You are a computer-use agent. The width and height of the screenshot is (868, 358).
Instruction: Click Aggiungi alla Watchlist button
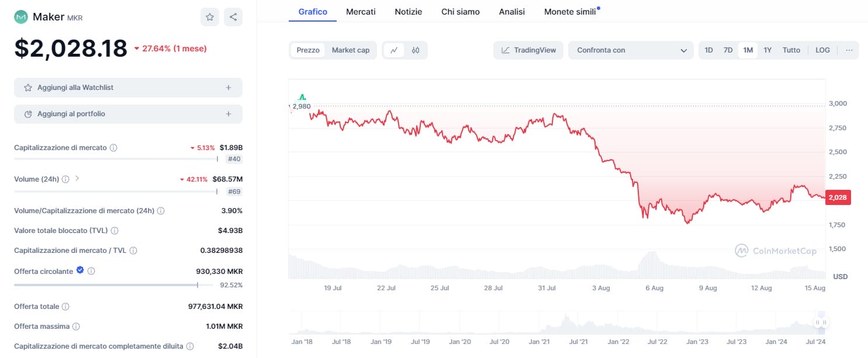tap(128, 88)
